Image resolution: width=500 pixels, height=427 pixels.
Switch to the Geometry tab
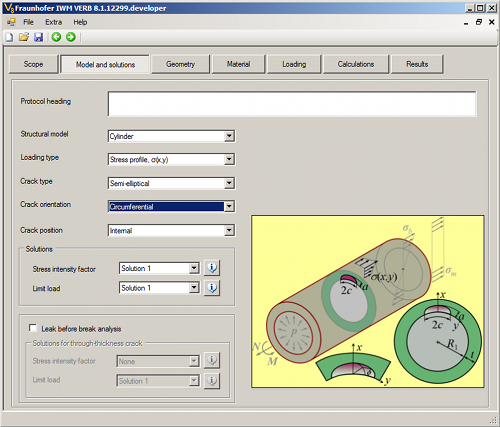pyautogui.click(x=180, y=64)
